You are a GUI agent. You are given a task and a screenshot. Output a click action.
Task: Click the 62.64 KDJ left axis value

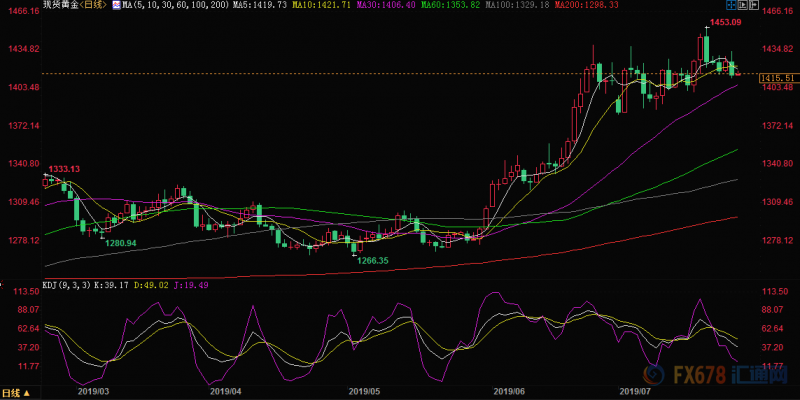pyautogui.click(x=28, y=329)
